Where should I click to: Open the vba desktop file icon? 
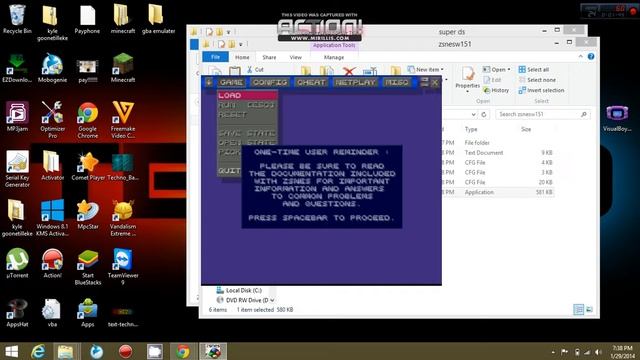click(52, 313)
